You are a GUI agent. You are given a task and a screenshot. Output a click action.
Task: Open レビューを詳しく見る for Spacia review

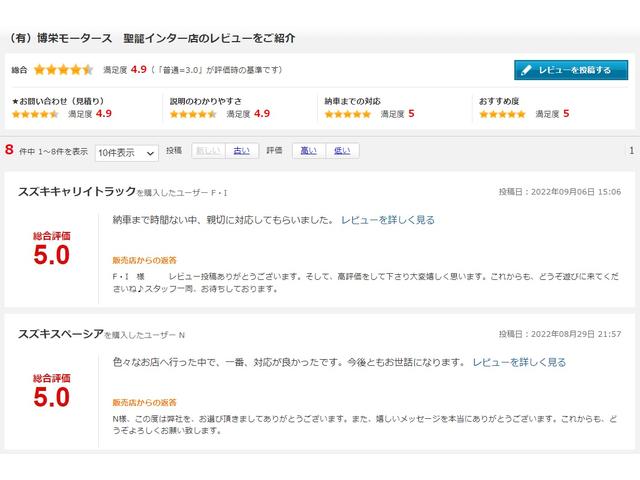coord(519,362)
